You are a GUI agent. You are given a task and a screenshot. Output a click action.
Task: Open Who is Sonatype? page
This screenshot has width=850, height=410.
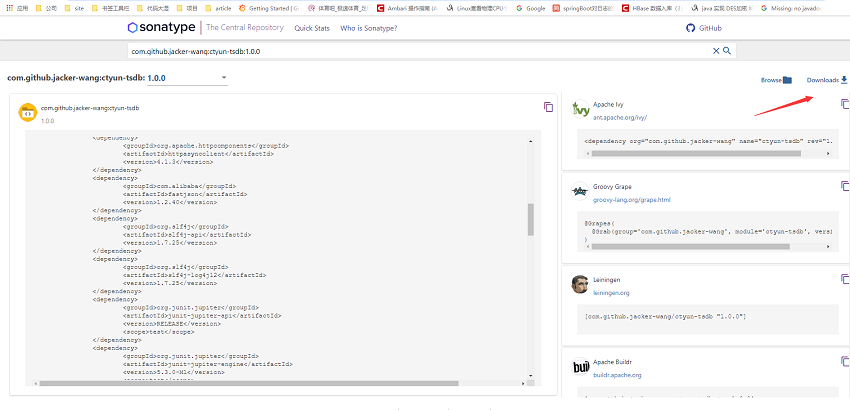369,28
